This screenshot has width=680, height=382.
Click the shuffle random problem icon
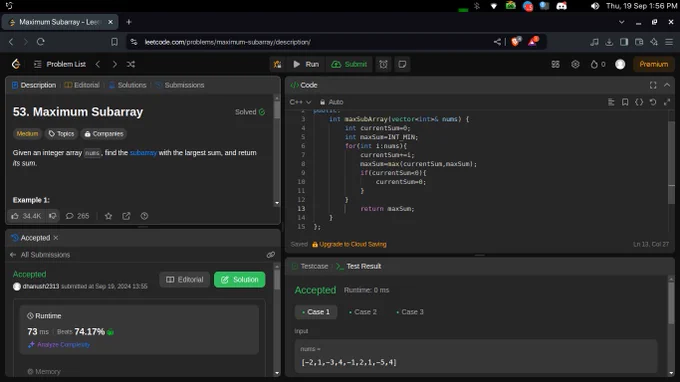pos(131,64)
